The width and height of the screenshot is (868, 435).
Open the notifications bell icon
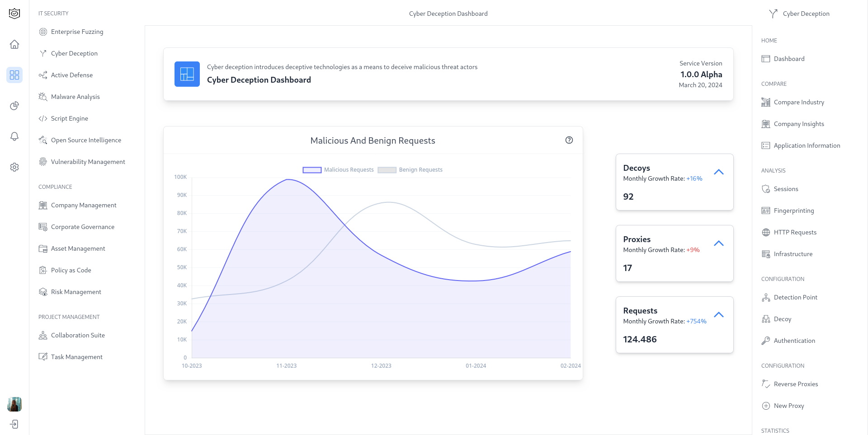click(x=14, y=136)
